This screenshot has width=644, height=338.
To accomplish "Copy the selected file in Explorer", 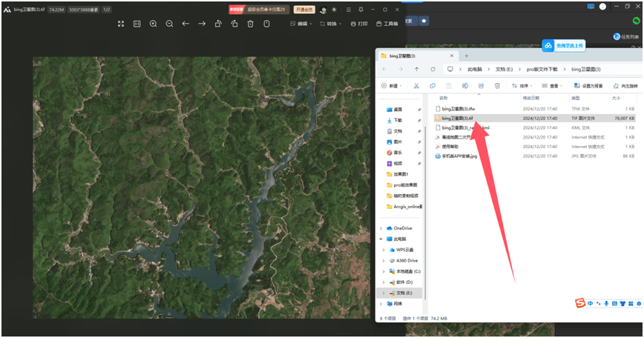I will (433, 86).
